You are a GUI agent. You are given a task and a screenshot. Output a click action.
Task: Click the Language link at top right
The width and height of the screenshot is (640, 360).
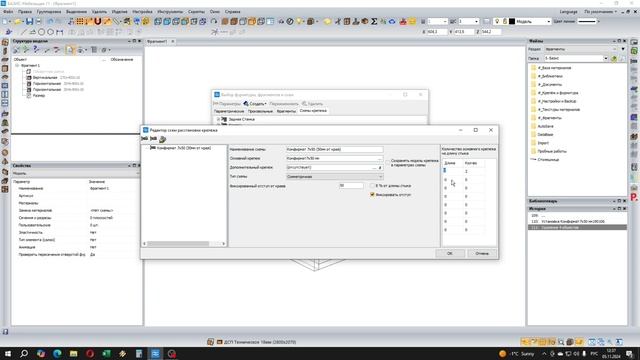click(569, 12)
